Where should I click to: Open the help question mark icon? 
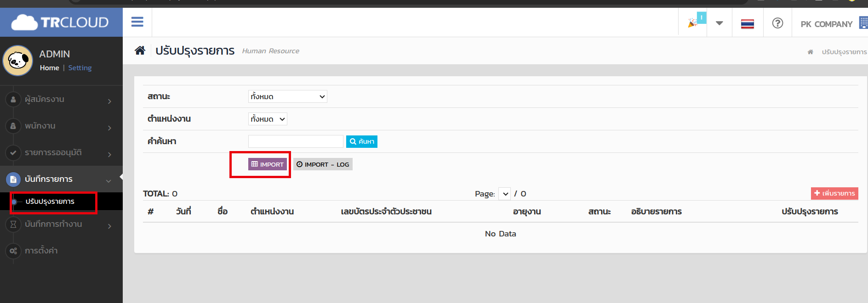(x=777, y=23)
